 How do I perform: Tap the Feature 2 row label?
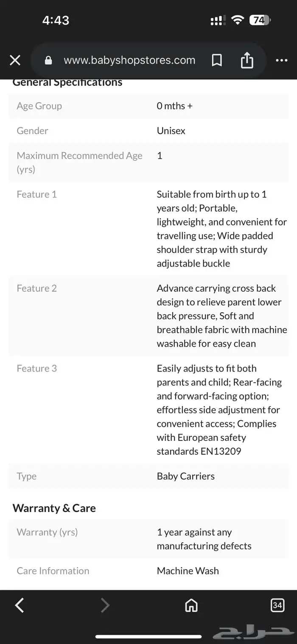(x=36, y=288)
